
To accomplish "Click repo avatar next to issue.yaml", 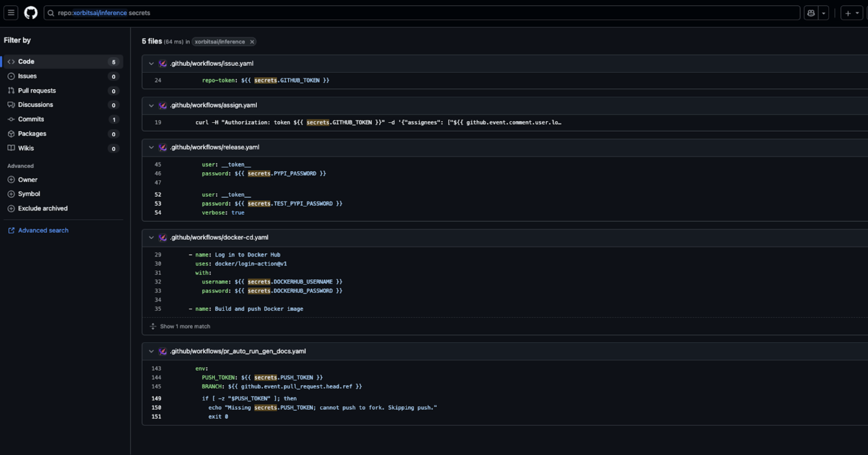I will (163, 63).
